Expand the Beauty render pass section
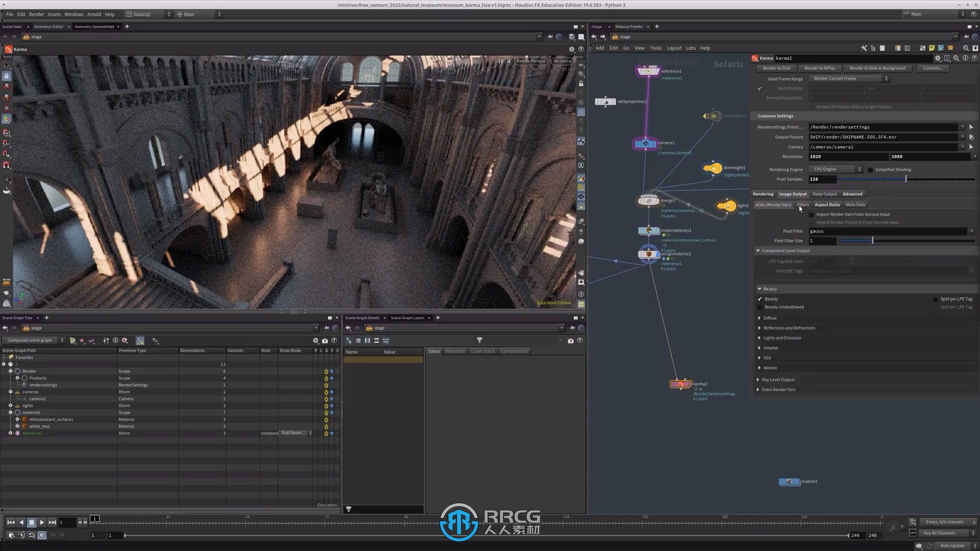 click(759, 289)
